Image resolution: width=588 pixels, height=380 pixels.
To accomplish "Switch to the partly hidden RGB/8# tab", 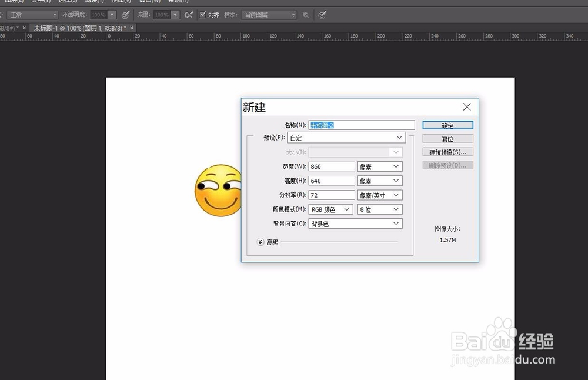I will pos(9,28).
